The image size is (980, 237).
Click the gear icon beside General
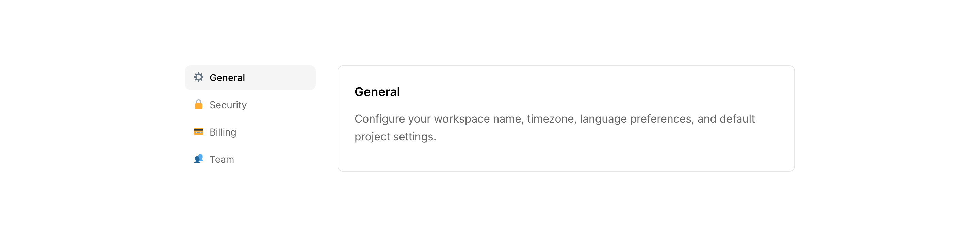coord(199,77)
